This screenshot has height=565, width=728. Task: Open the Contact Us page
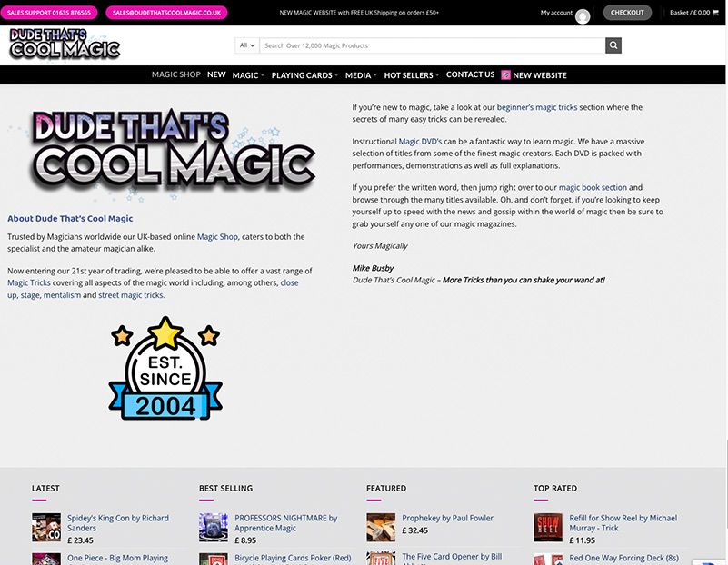click(x=470, y=74)
